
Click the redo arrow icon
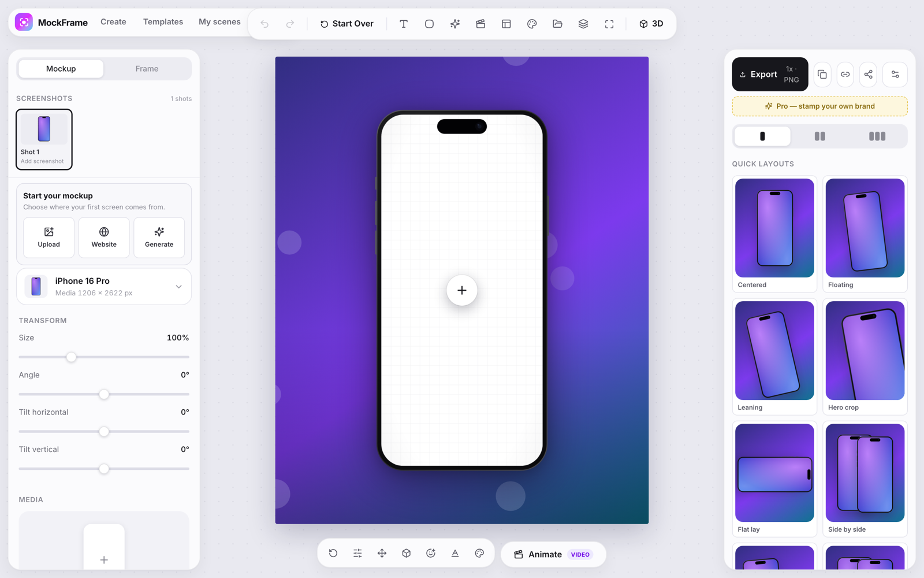tap(290, 24)
